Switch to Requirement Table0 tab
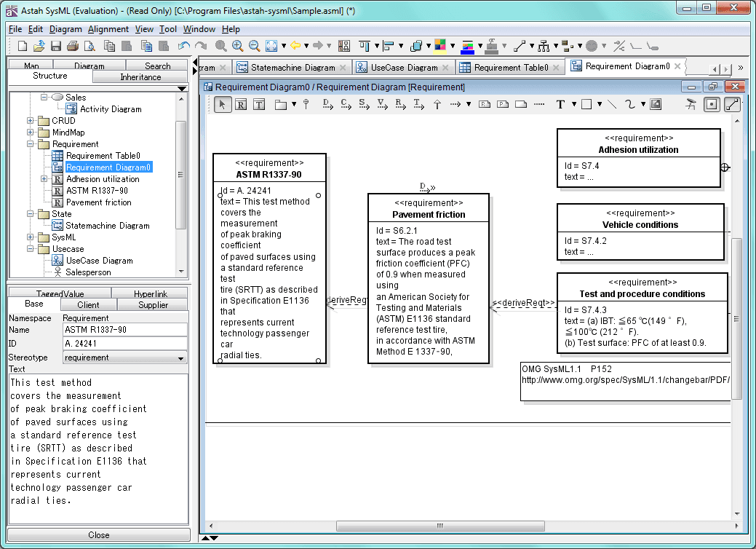This screenshot has width=756, height=549. [511, 68]
